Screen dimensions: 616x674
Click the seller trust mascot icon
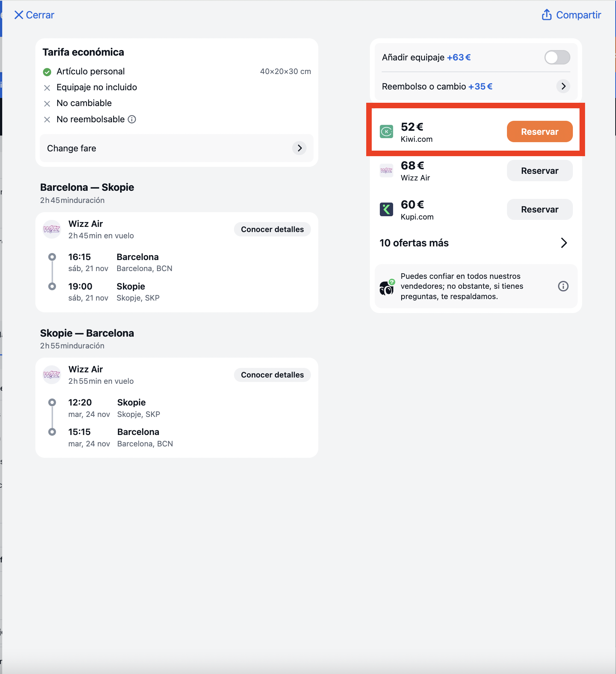(387, 287)
